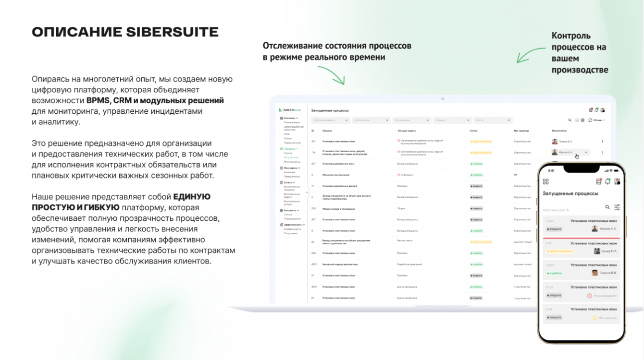This screenshot has height=360, width=644.
Task: Select Роли in the sidebar
Action: (x=286, y=134)
